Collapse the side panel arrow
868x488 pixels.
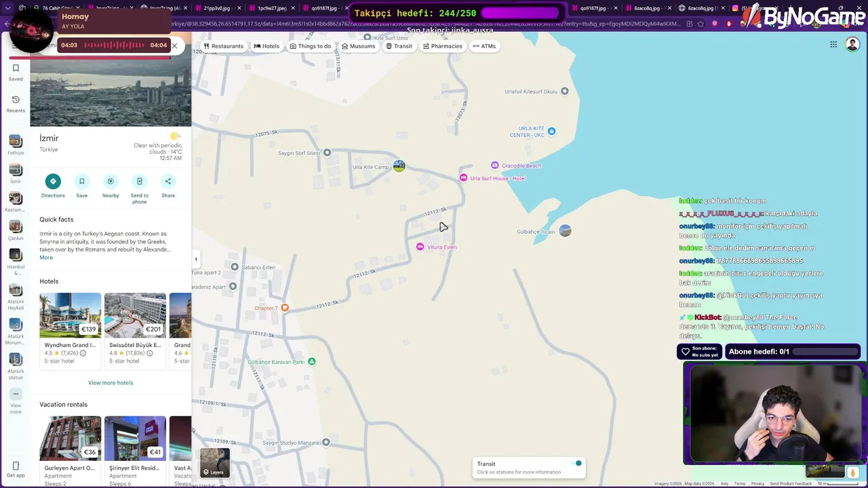pyautogui.click(x=196, y=258)
